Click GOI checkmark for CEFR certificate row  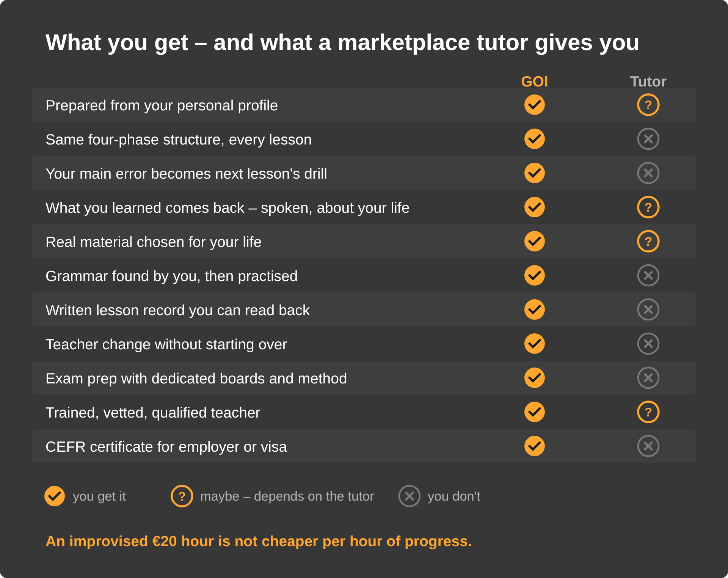tap(535, 446)
